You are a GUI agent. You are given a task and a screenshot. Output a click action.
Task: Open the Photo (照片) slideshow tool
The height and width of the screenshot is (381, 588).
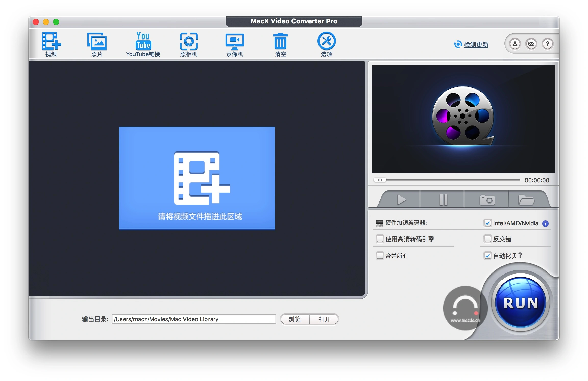pos(97,41)
